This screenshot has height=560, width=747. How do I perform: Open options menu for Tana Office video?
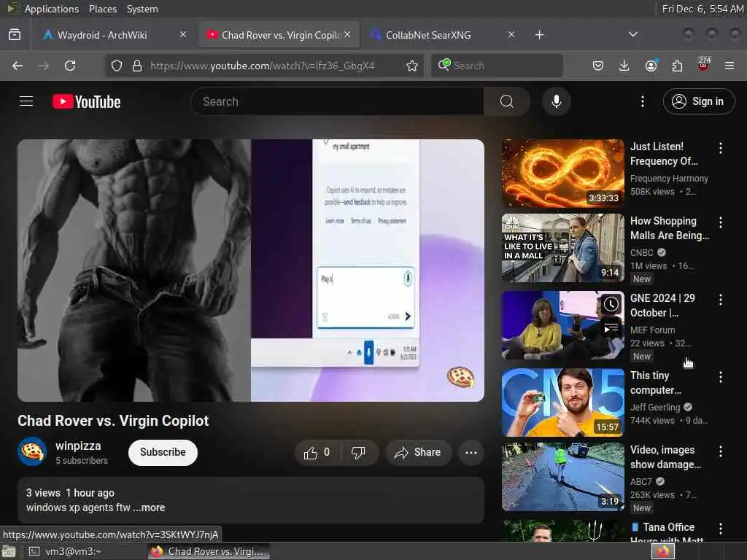(720, 529)
